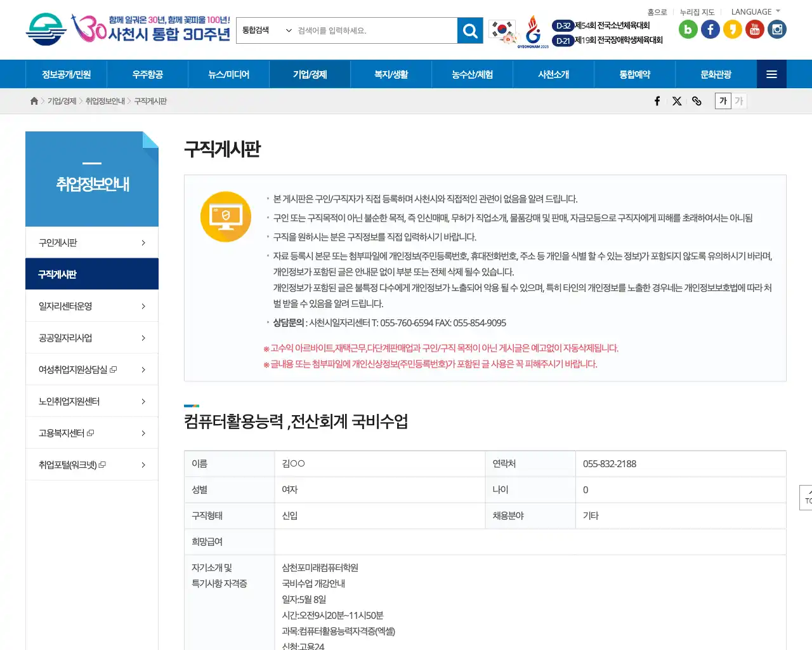Share this page via the Facebook icon
This screenshot has height=650, width=812.
click(657, 100)
